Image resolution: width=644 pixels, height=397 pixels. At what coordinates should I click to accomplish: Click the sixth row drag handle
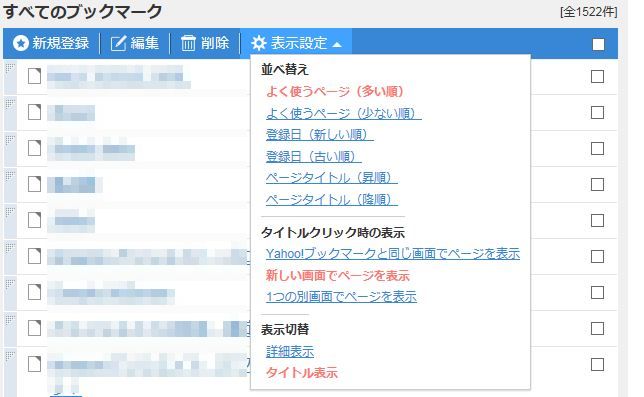point(10,257)
